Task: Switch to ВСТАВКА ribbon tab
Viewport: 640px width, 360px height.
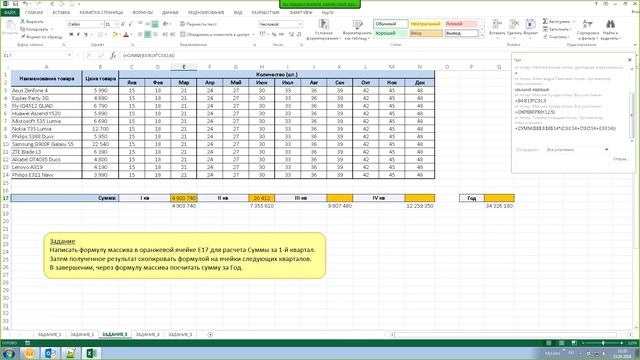Action: click(x=61, y=13)
